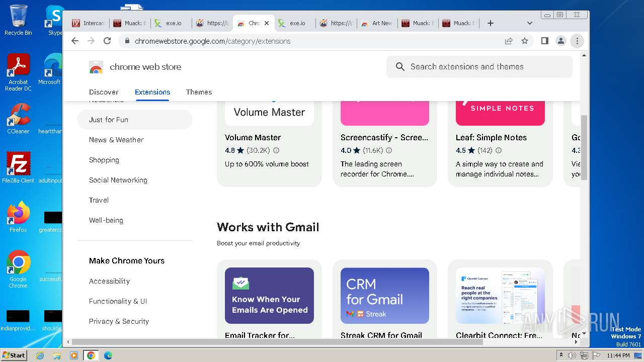The image size is (644, 362).
Task: Close the active Chrome Web Store tab
Action: (x=267, y=23)
